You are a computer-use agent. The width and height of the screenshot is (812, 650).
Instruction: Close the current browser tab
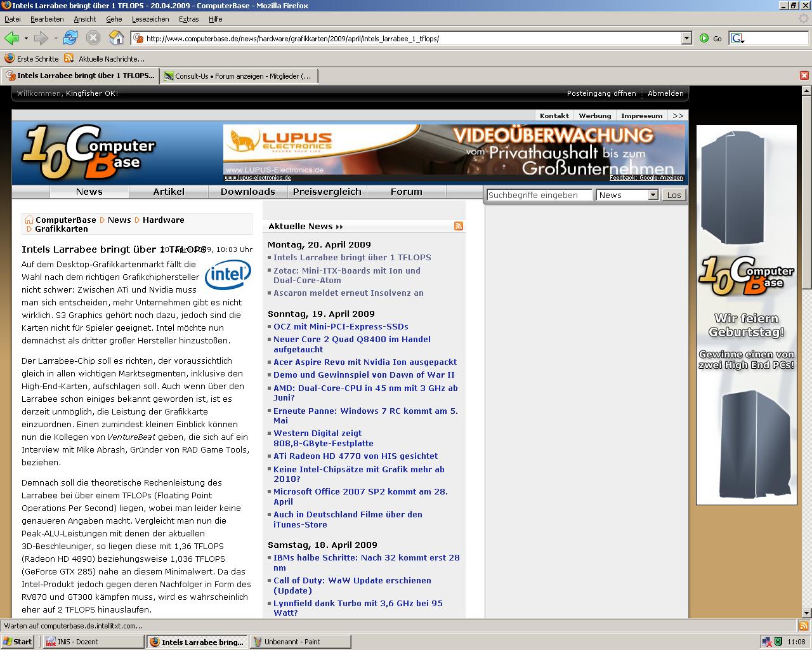(804, 76)
